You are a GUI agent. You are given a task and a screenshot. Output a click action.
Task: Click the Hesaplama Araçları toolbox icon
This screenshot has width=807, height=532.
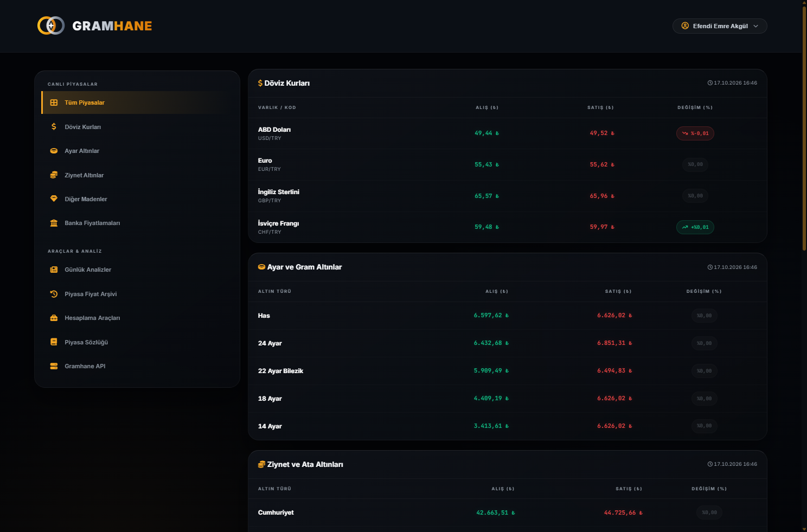click(54, 318)
